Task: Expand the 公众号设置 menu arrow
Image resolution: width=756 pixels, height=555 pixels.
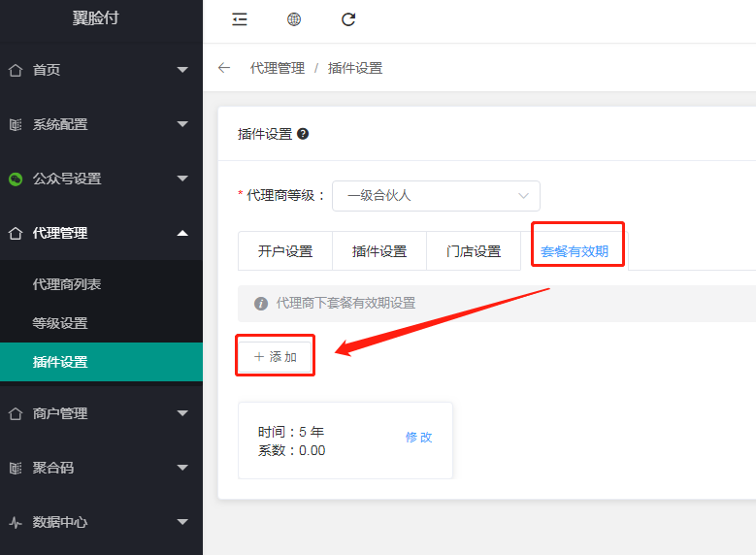Action: pyautogui.click(x=182, y=179)
